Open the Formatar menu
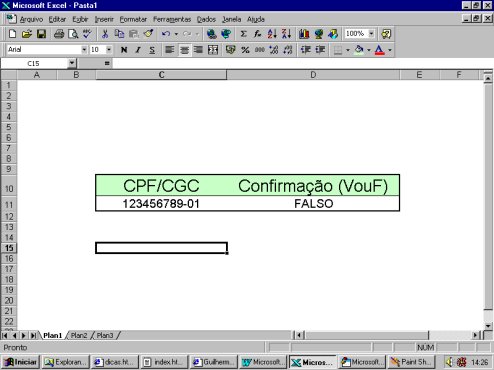Image resolution: width=494 pixels, height=370 pixels. pos(133,19)
